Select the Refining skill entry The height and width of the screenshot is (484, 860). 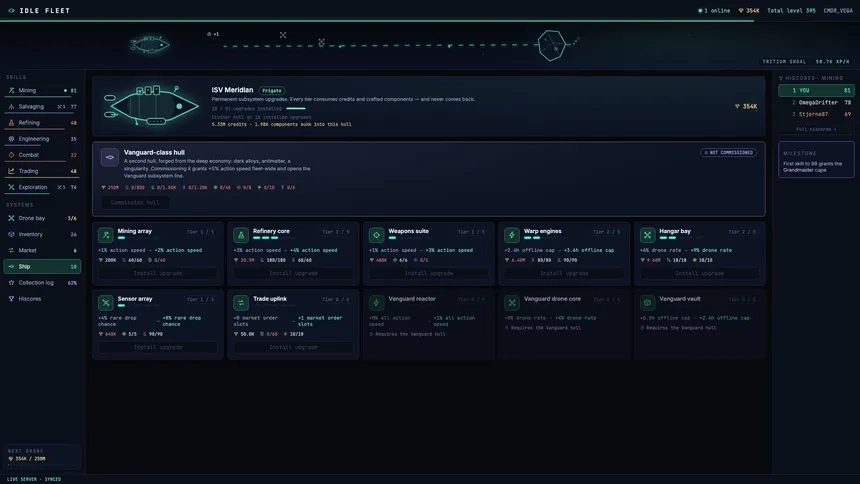click(42, 123)
